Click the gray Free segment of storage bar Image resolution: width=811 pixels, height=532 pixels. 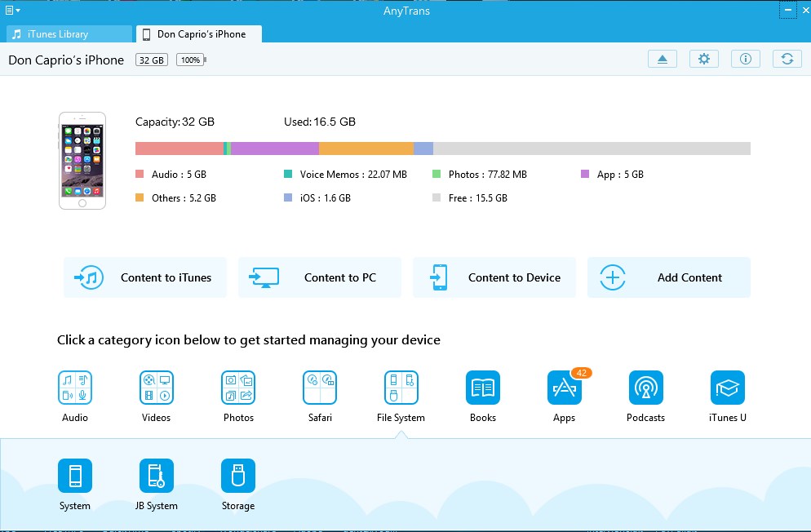pyautogui.click(x=592, y=149)
